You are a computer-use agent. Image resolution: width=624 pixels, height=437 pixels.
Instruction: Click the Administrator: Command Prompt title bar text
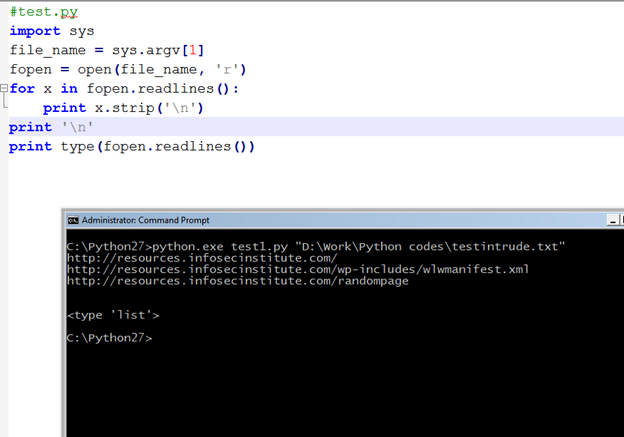tap(146, 220)
